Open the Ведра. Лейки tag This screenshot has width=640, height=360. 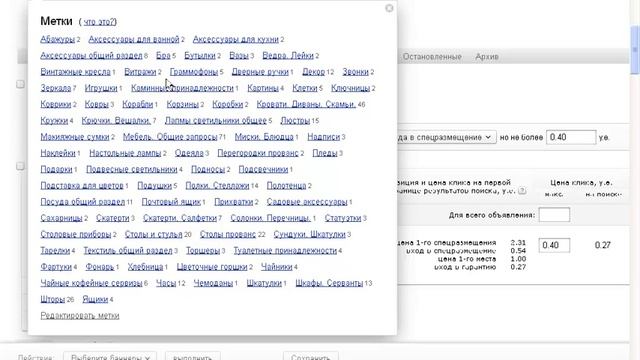coord(288,56)
